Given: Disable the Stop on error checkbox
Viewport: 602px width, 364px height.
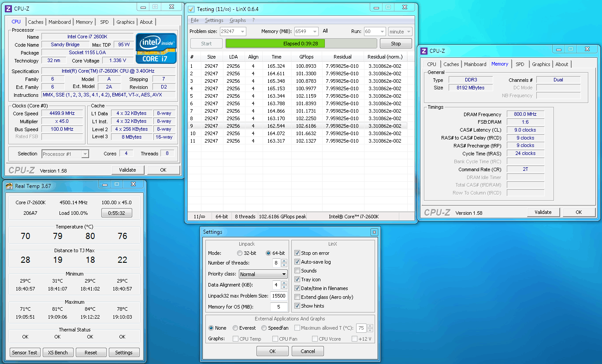Looking at the screenshot, I should click(x=297, y=253).
